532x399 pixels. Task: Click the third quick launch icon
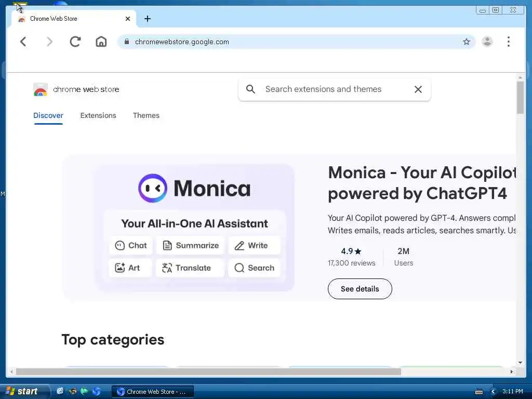tap(84, 391)
